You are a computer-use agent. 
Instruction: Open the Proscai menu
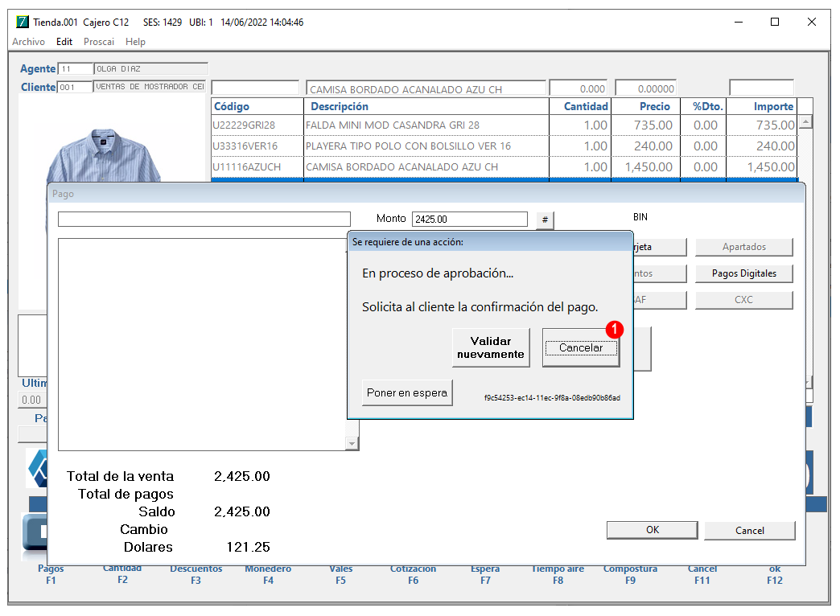click(99, 42)
